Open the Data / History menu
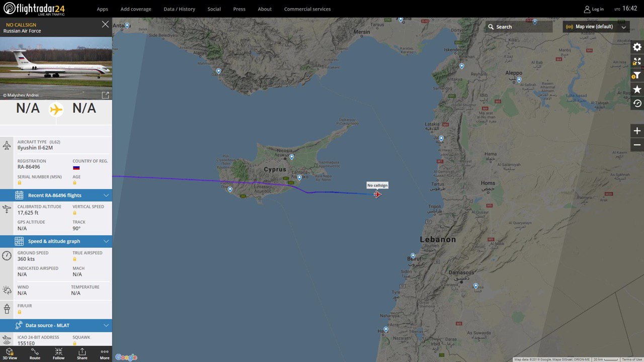 pyautogui.click(x=180, y=9)
